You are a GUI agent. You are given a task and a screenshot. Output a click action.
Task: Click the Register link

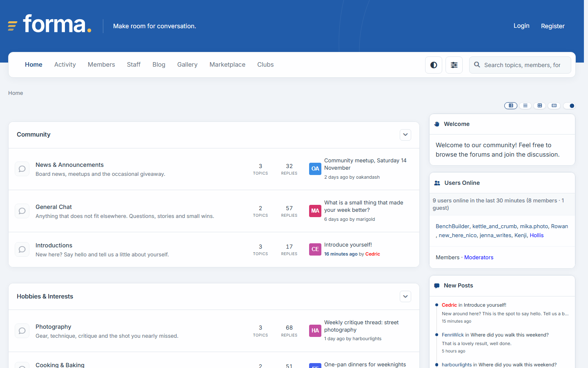[553, 26]
